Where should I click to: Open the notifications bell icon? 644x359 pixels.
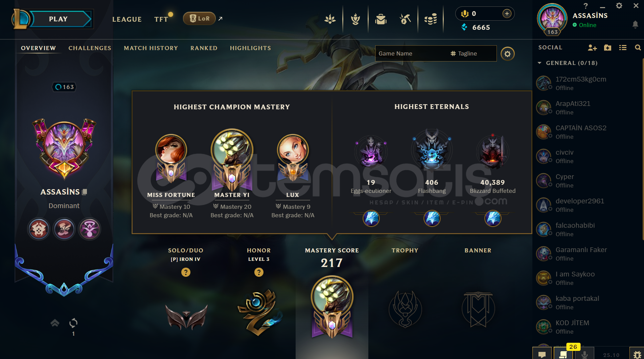coord(635,24)
